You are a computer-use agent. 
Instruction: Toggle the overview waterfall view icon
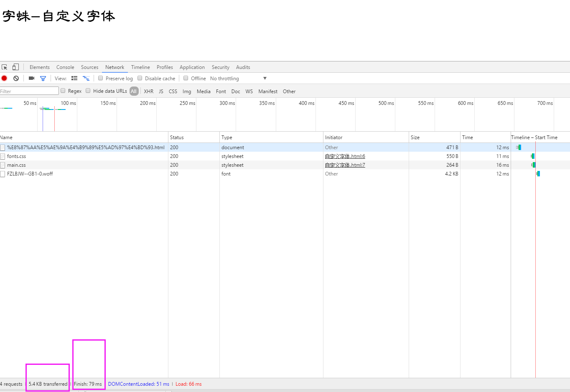point(86,78)
